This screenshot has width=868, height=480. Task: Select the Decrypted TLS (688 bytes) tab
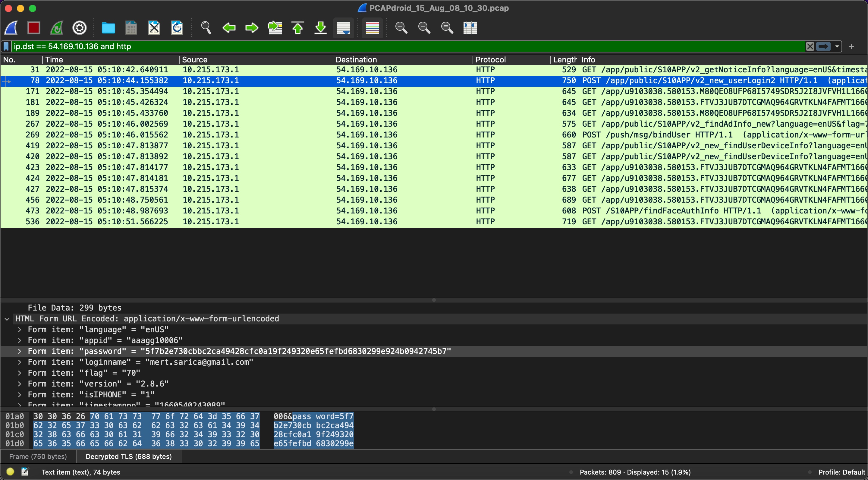coord(129,456)
